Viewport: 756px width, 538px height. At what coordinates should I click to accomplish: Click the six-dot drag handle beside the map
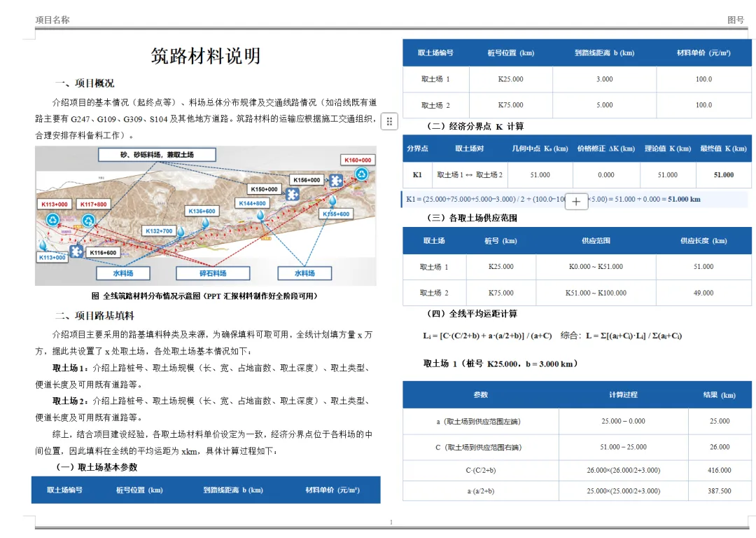pyautogui.click(x=389, y=122)
